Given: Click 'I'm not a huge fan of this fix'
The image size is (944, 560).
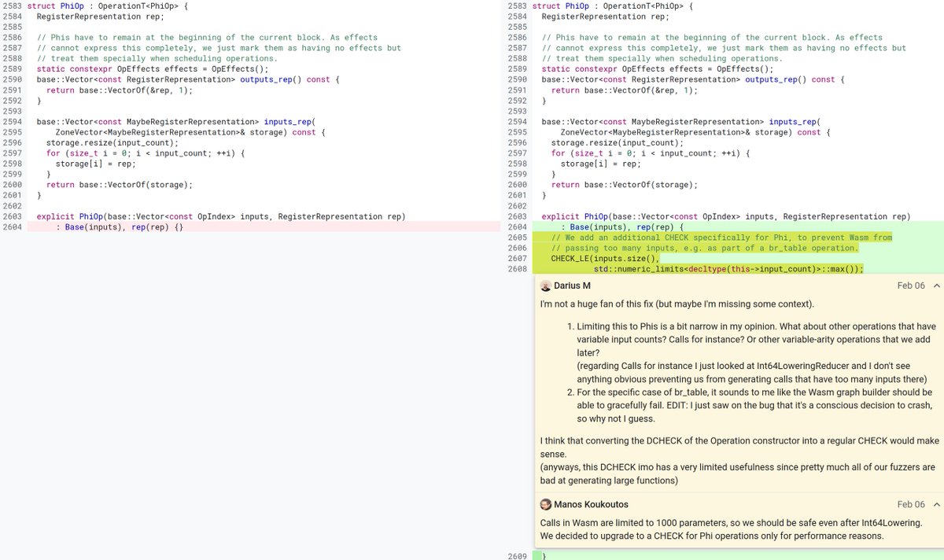Looking at the screenshot, I should (677, 304).
